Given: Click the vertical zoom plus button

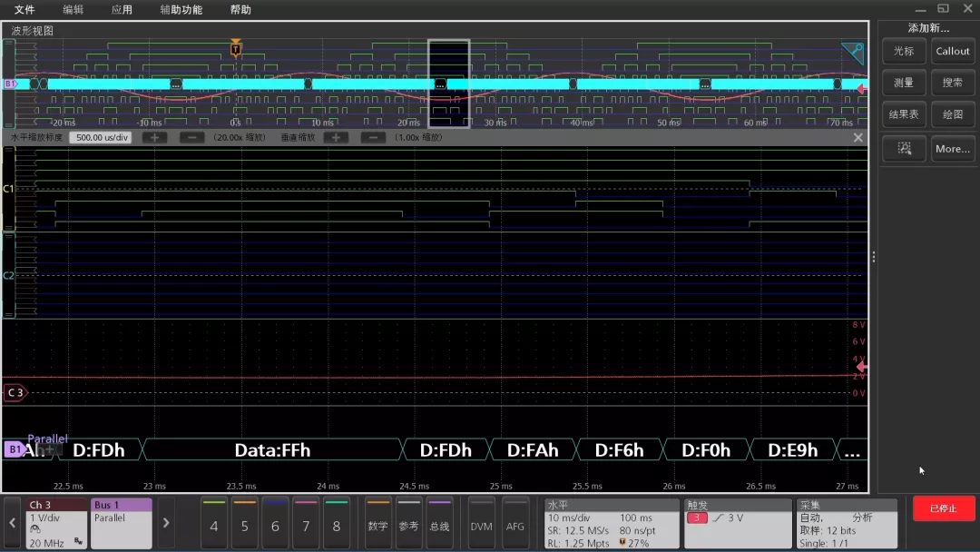Looking at the screenshot, I should (x=336, y=137).
